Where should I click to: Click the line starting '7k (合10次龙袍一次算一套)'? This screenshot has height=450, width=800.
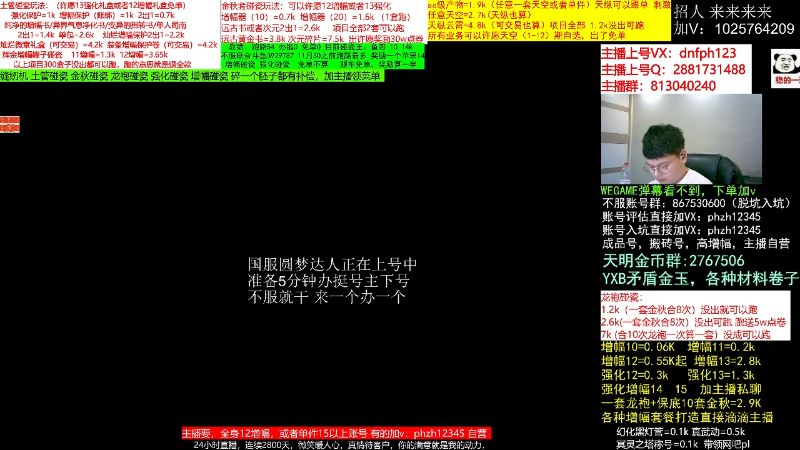685,335
